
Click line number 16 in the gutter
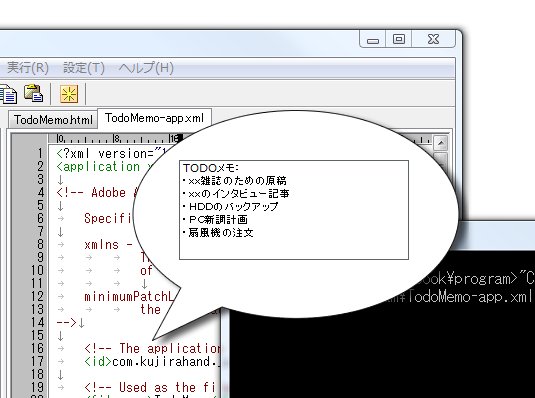click(38, 349)
